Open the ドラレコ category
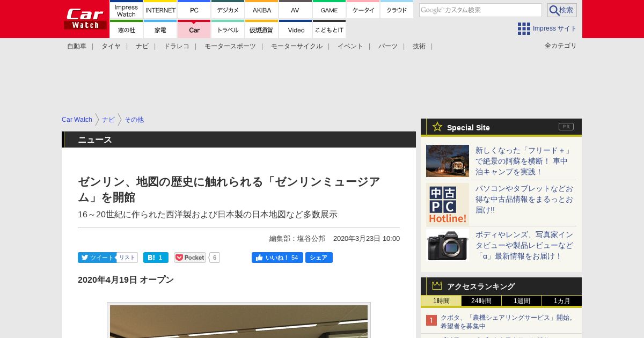This screenshot has height=338, width=644. [177, 46]
